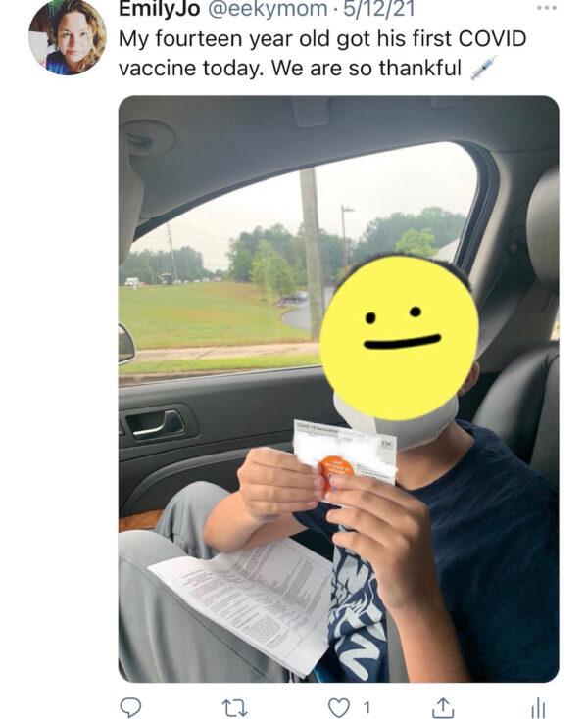The height and width of the screenshot is (719, 588).
Task: Tap the share upload arrow icon
Action: pyautogui.click(x=443, y=707)
